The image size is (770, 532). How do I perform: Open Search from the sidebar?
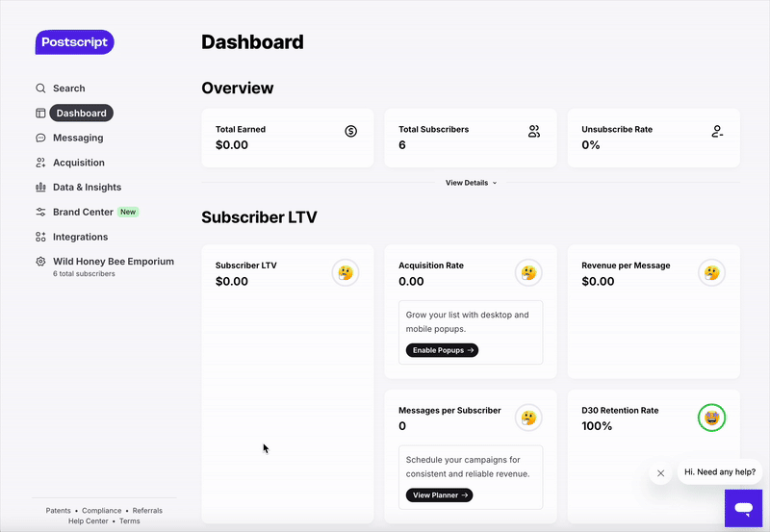pyautogui.click(x=68, y=89)
